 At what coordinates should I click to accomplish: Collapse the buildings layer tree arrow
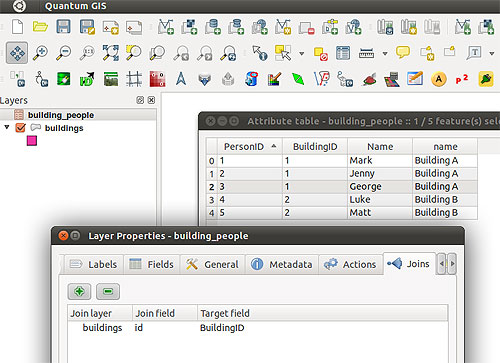pyautogui.click(x=6, y=127)
